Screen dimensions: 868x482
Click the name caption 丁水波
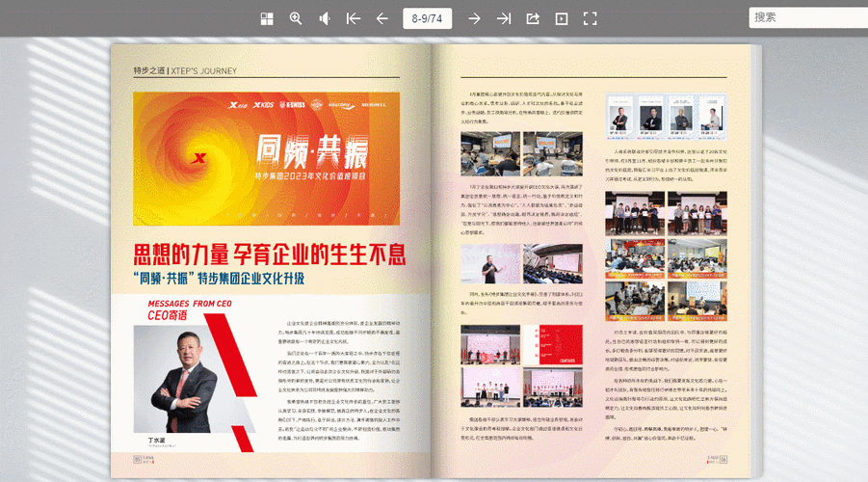click(x=156, y=440)
